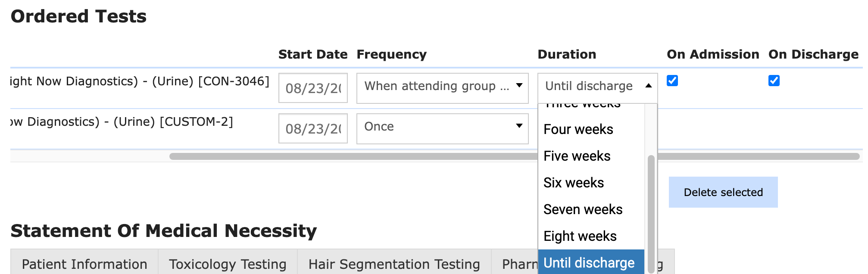Open the Frequency dropdown showing When attending group

(443, 88)
